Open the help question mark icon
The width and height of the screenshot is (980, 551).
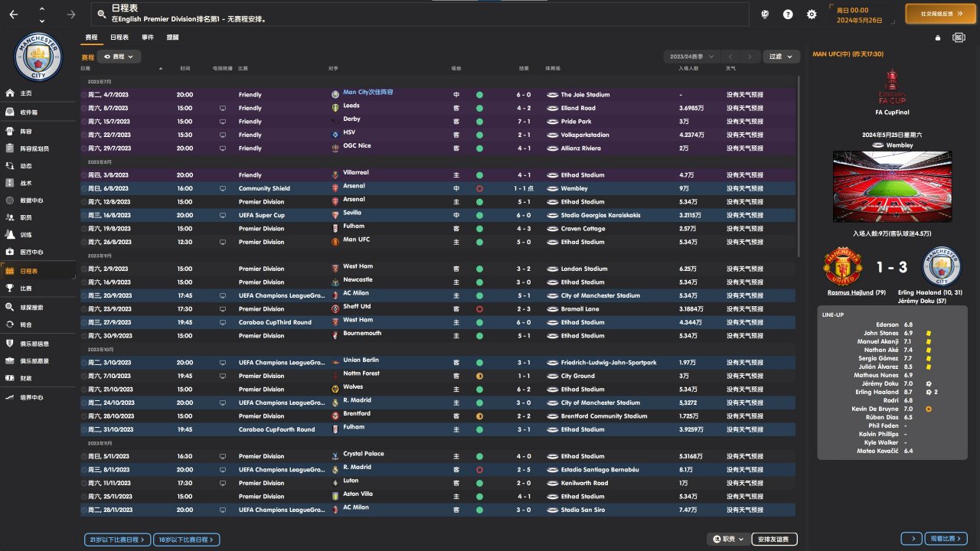point(788,14)
